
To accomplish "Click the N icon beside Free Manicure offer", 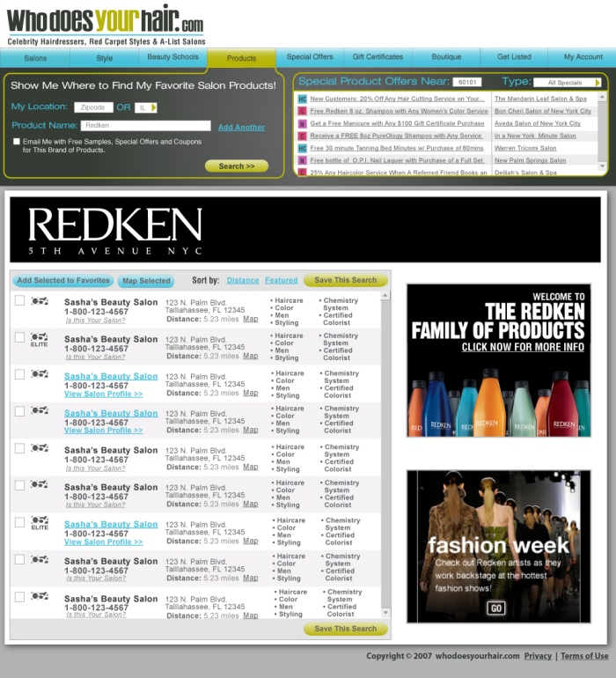I will coord(302,123).
